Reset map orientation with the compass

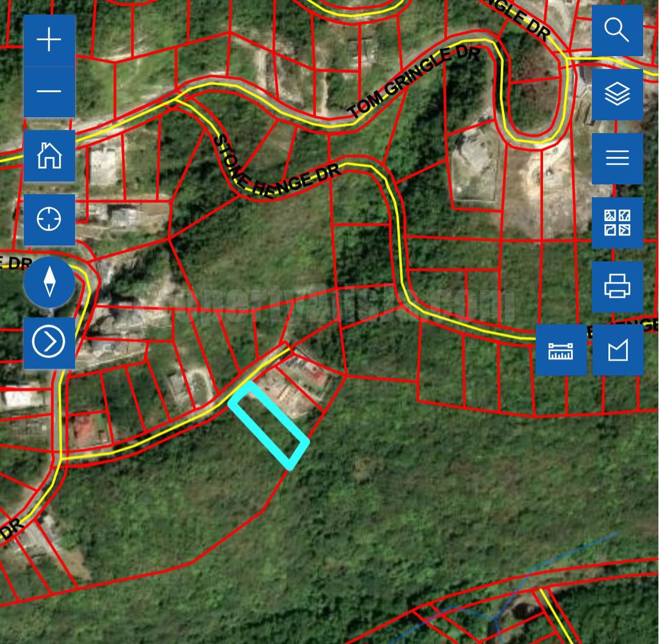point(49,283)
